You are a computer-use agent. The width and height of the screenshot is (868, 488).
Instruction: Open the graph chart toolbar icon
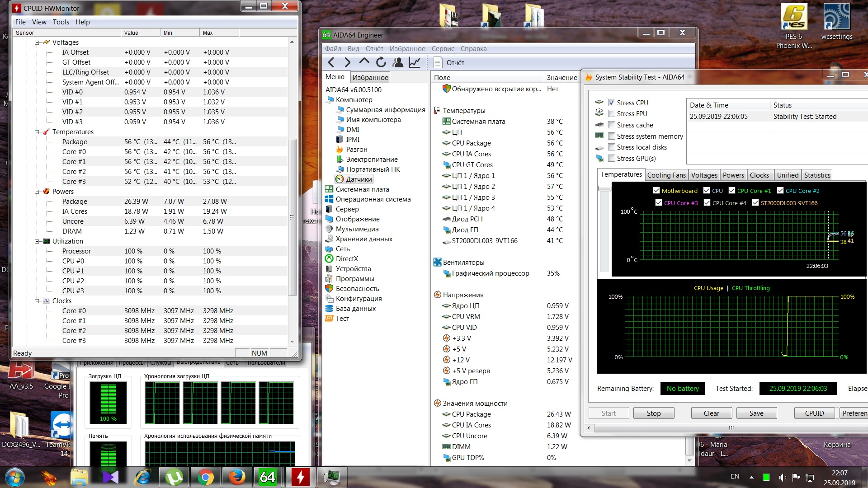click(415, 63)
